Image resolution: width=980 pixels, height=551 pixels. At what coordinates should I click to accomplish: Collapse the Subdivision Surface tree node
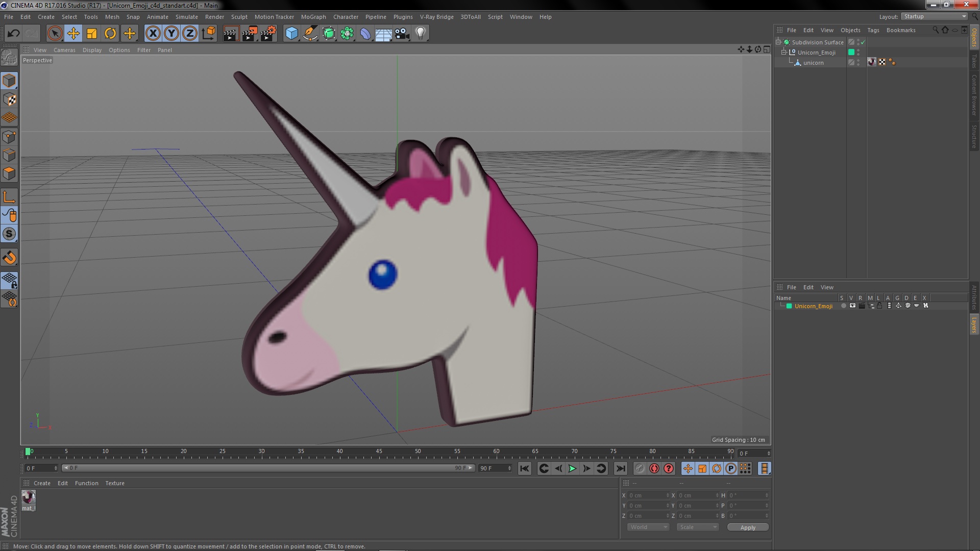tap(778, 42)
